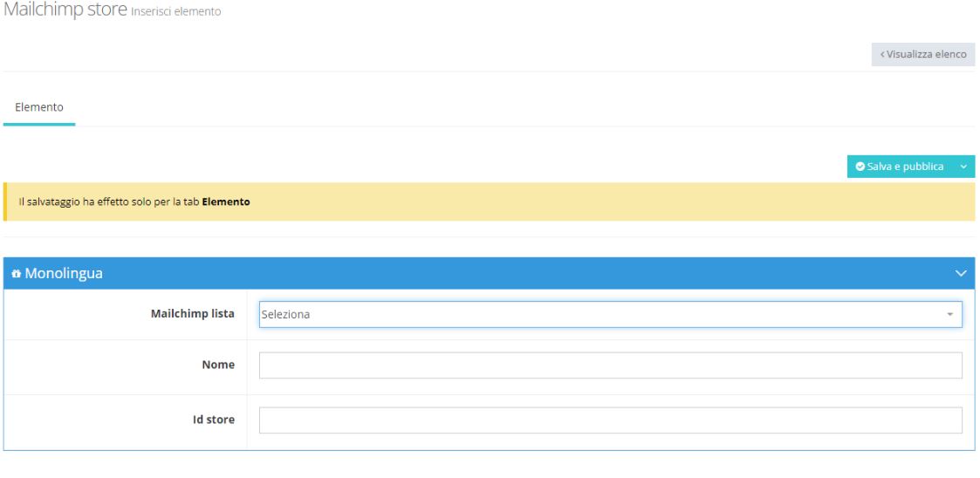The width and height of the screenshot is (980, 478).
Task: Switch to the Elemento tab
Action: (39, 107)
